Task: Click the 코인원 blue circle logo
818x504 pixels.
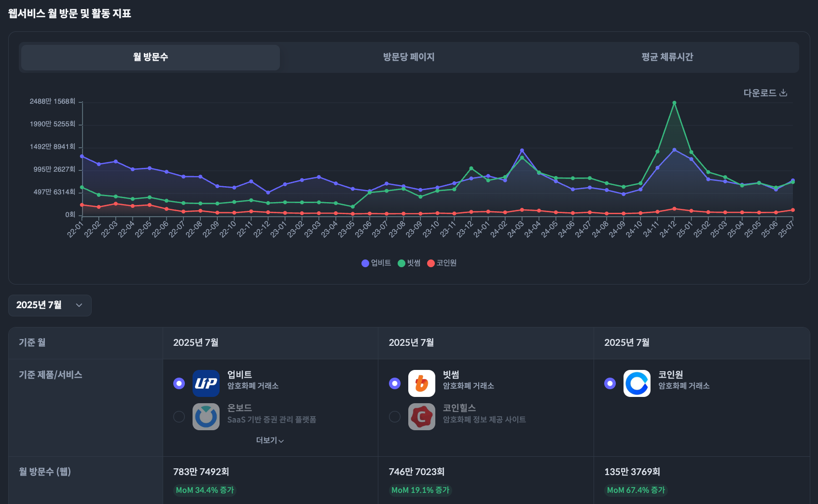Action: click(x=637, y=383)
